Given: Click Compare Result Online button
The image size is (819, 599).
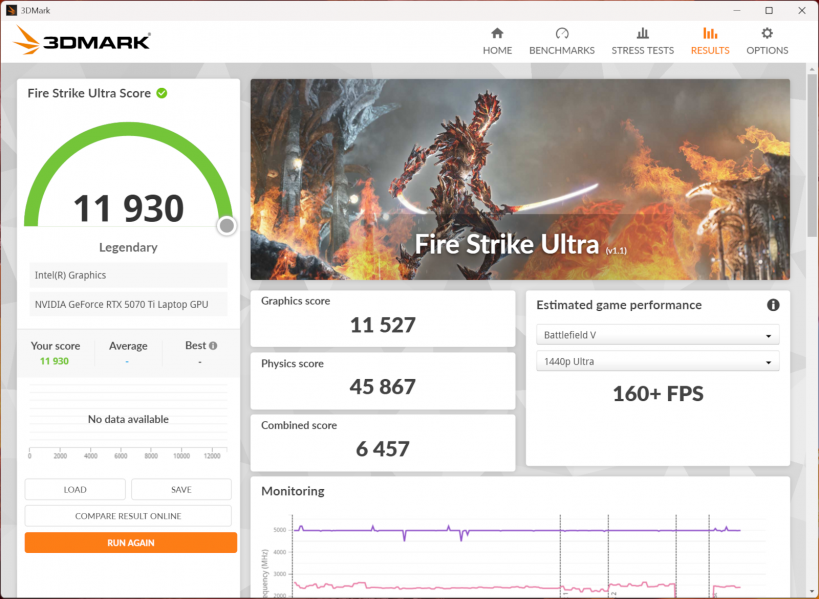Looking at the screenshot, I should click(128, 516).
